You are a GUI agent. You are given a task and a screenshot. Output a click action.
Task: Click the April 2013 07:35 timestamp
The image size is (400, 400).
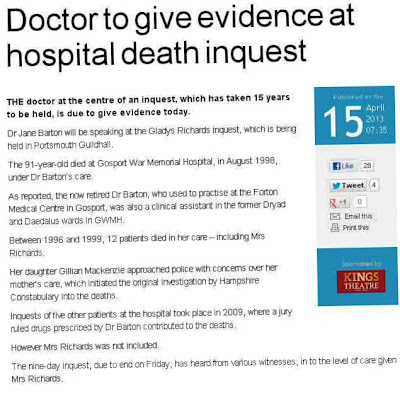[376, 119]
